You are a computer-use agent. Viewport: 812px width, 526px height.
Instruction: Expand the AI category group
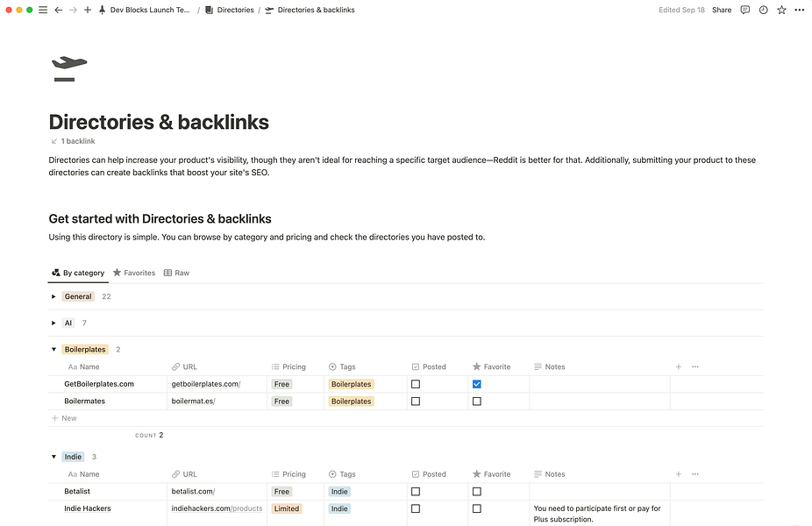click(x=53, y=323)
